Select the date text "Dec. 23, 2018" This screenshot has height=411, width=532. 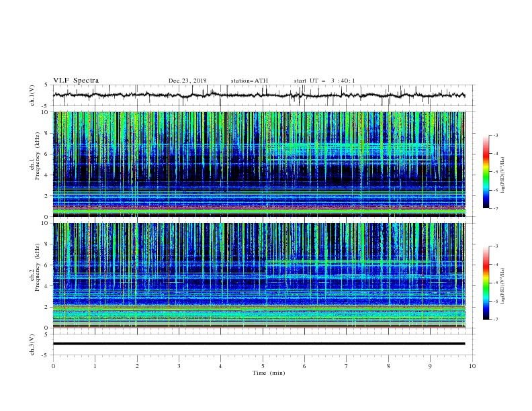[187, 81]
